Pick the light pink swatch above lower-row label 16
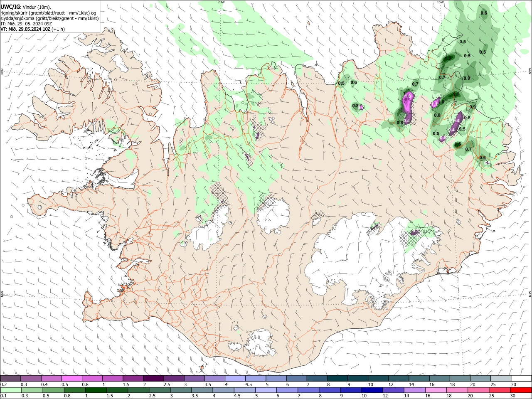The width and height of the screenshot is (532, 399). pyautogui.click(x=436, y=390)
